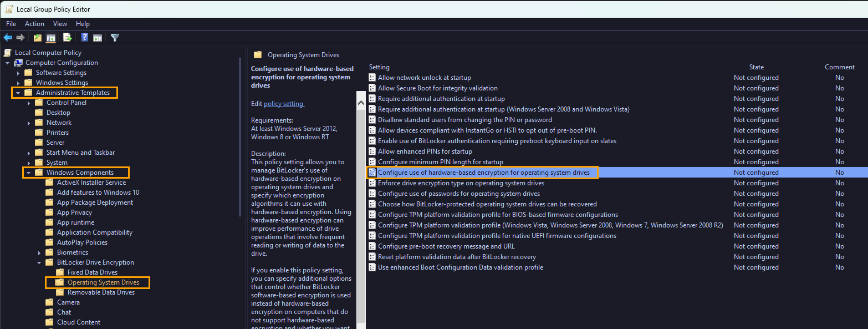Click the Fixed Data Drives folder icon
The width and height of the screenshot is (868, 329).
click(x=60, y=272)
